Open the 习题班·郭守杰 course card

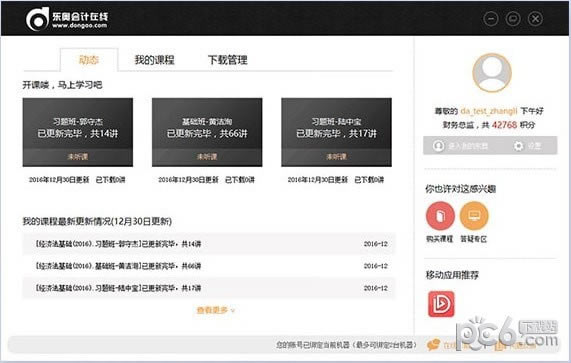[78, 132]
